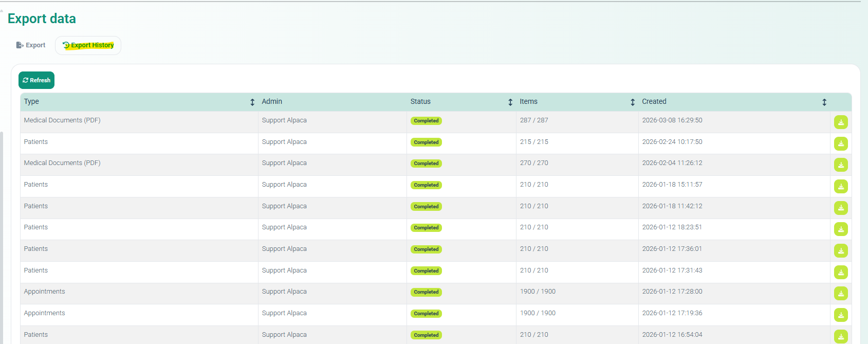Screen dimensions: 868x344
Task: Sort the table by Items column
Action: coord(633,102)
